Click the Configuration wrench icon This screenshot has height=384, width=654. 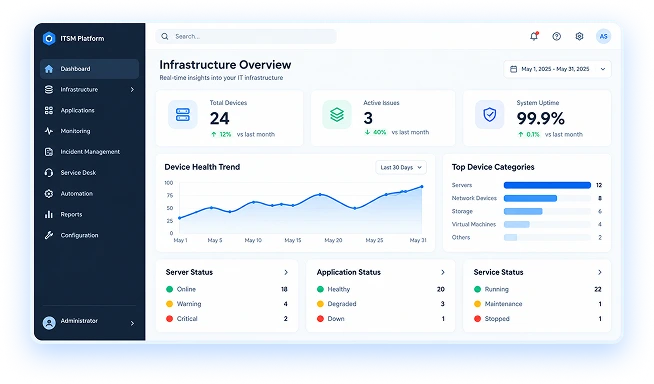coord(49,235)
